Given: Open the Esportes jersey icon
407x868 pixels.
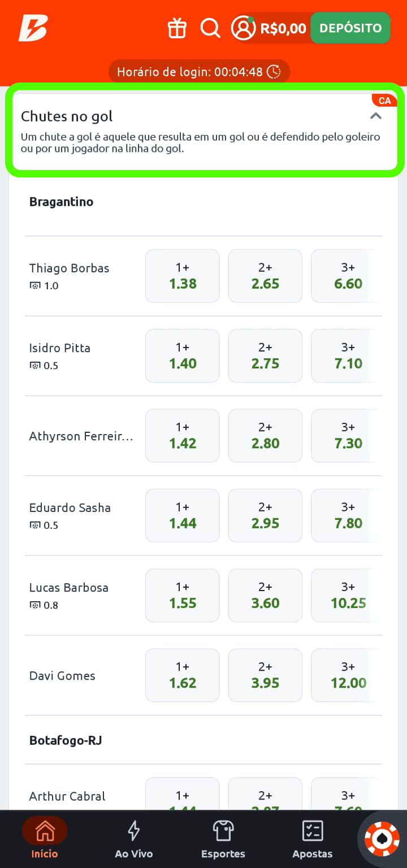Looking at the screenshot, I should click(x=223, y=828).
